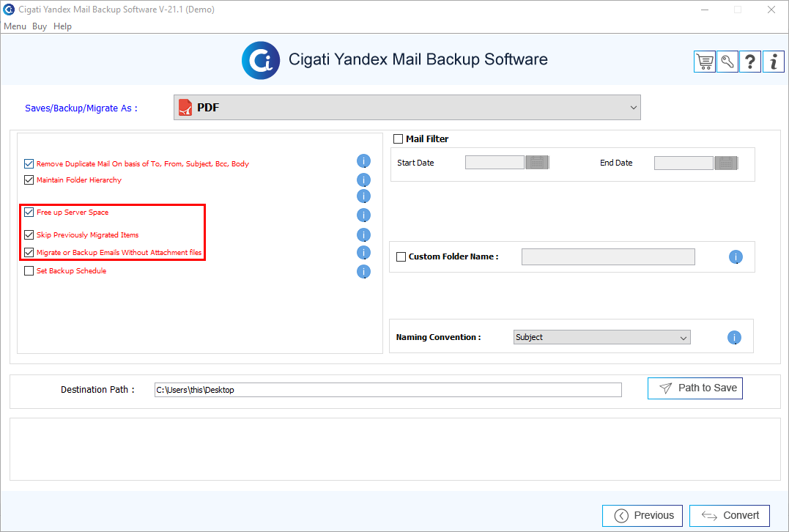Image resolution: width=789 pixels, height=532 pixels.
Task: Show info for Skip Previously Migrated Items
Action: [363, 234]
